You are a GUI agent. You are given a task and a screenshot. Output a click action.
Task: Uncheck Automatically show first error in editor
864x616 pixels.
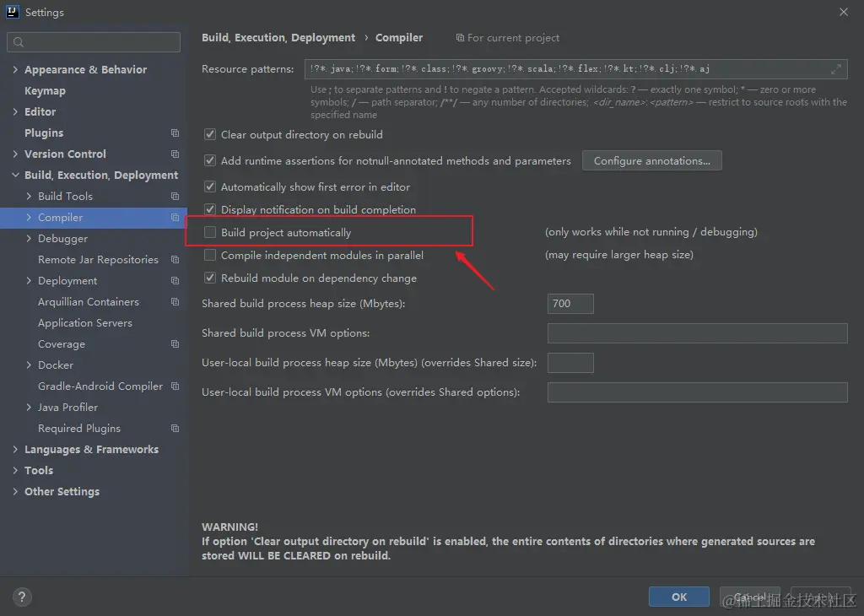210,186
